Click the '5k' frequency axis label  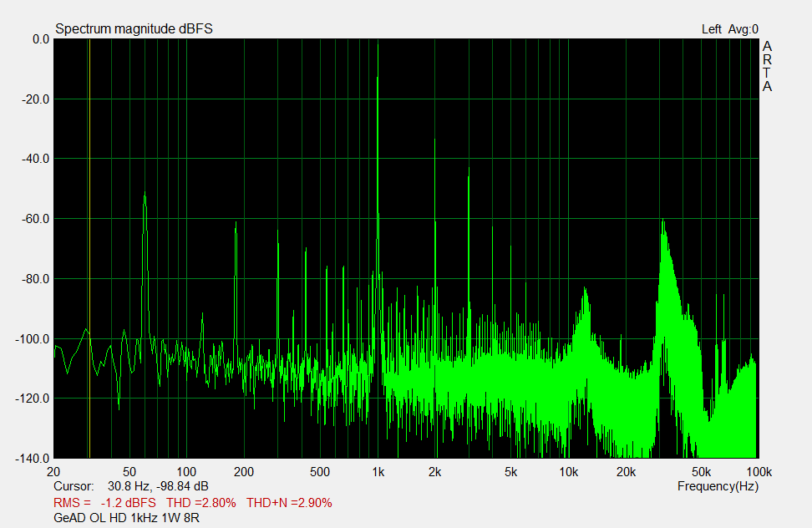[510, 472]
